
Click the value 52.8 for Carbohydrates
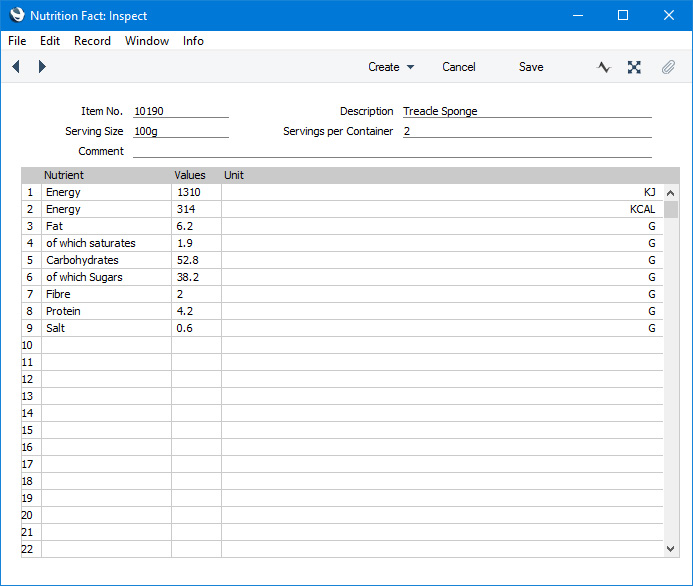coord(197,260)
